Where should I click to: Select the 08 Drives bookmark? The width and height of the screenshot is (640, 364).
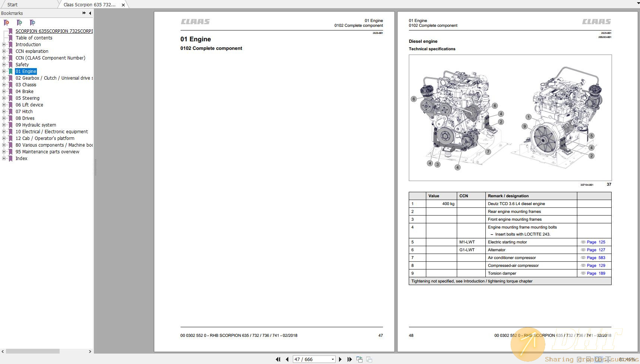pyautogui.click(x=25, y=118)
